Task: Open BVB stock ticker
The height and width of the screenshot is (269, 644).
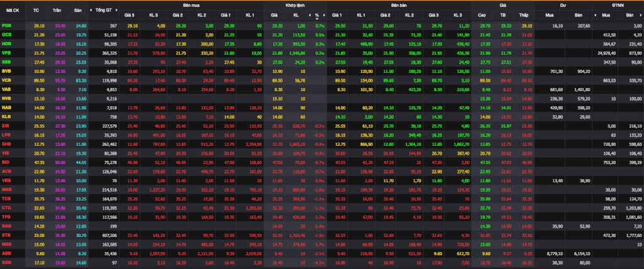Action: [x=6, y=71]
